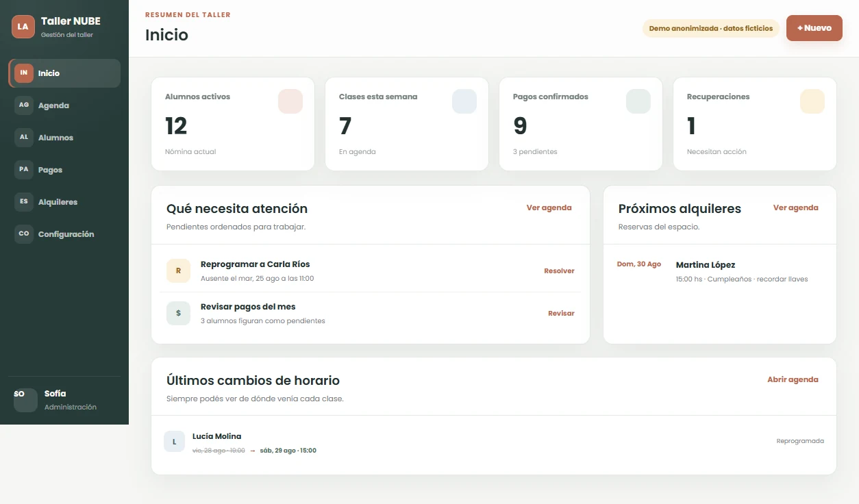The image size is (859, 504).
Task: Navigate to Pagos in the sidebar
Action: coord(64,170)
